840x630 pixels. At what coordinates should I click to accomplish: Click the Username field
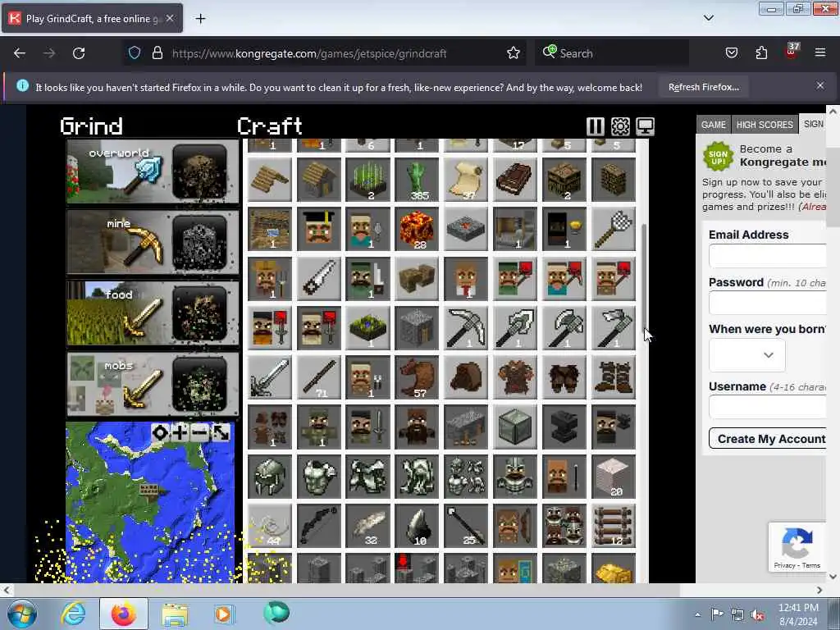(767, 407)
